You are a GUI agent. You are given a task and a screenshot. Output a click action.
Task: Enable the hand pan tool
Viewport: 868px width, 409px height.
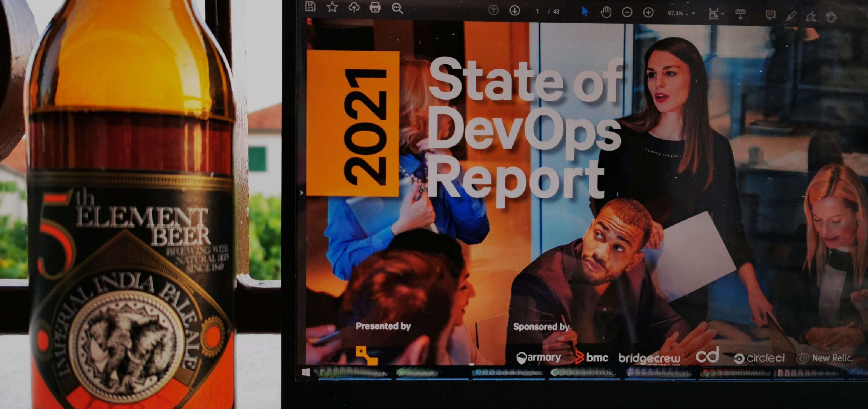click(x=606, y=12)
